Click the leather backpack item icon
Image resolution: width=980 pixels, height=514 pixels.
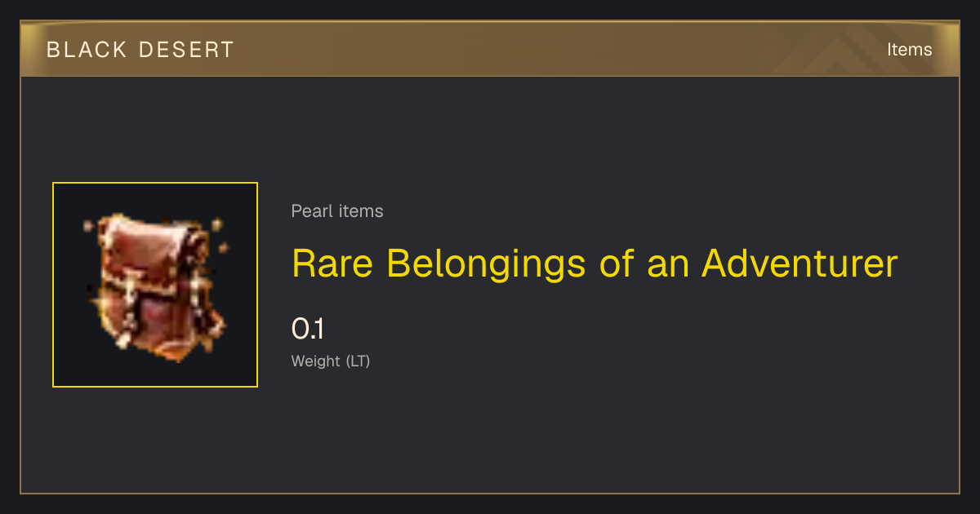coord(155,286)
